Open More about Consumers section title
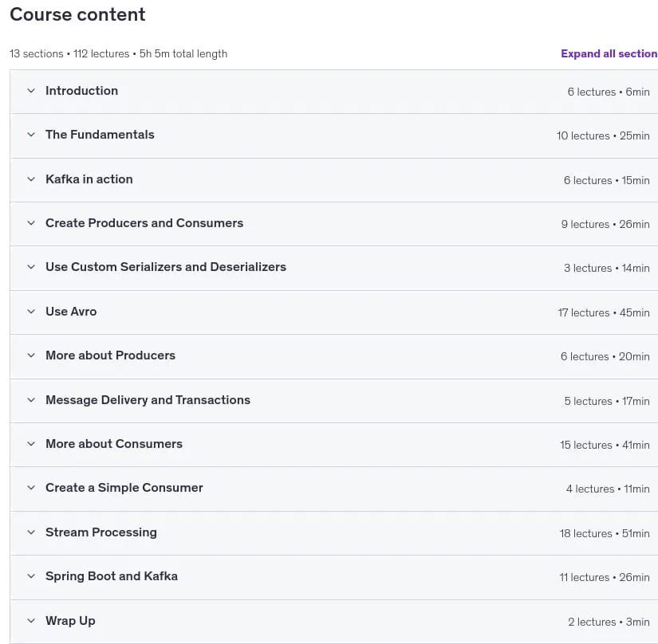 114,444
